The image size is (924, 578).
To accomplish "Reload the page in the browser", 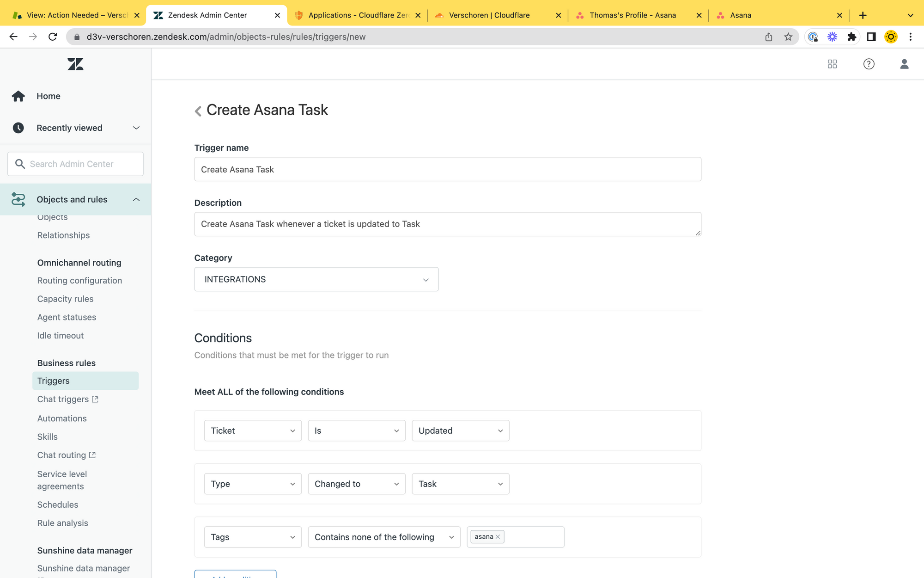I will 53,37.
